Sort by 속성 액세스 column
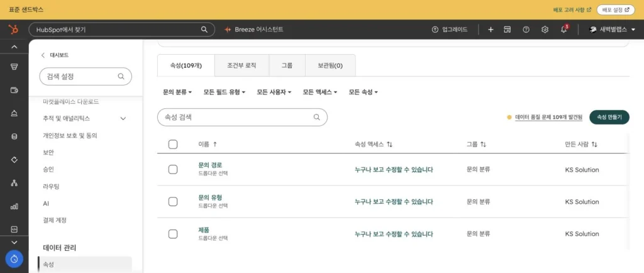644x273 pixels. [x=374, y=144]
